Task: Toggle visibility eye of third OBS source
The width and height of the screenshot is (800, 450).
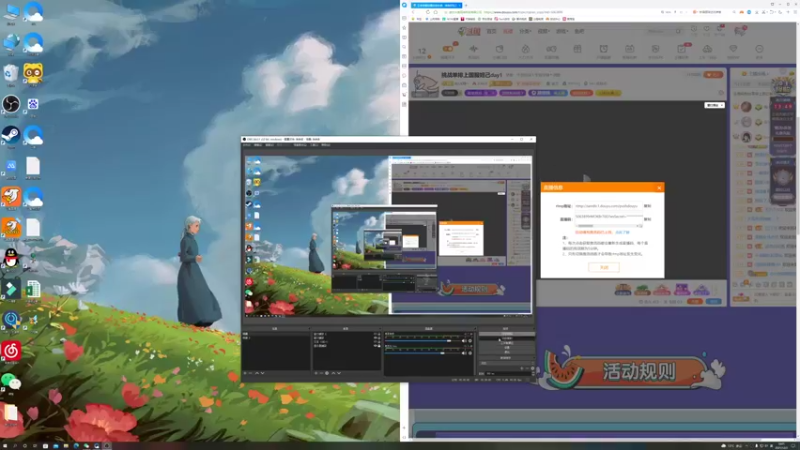Action: pos(375,342)
